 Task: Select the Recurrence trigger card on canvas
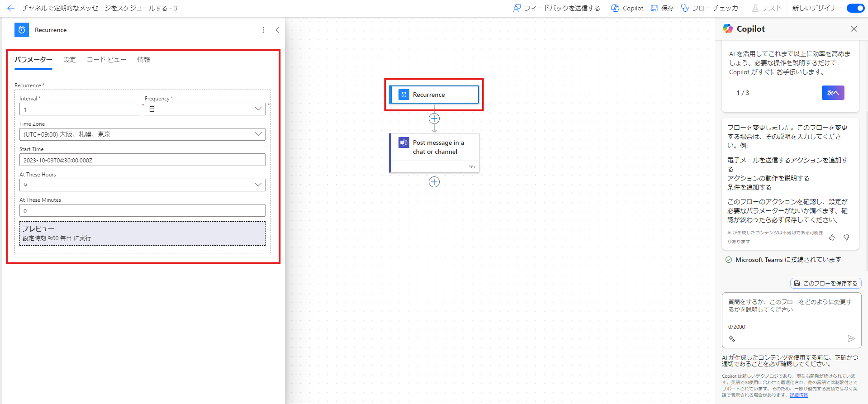tap(434, 95)
